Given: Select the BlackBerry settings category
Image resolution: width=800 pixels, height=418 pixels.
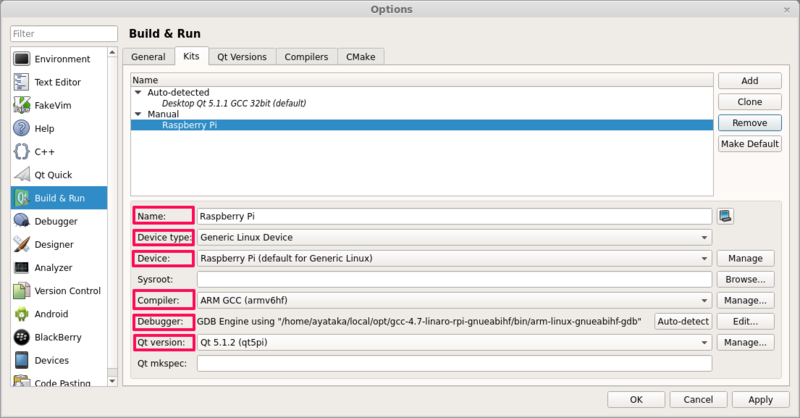Looking at the screenshot, I should tap(59, 337).
